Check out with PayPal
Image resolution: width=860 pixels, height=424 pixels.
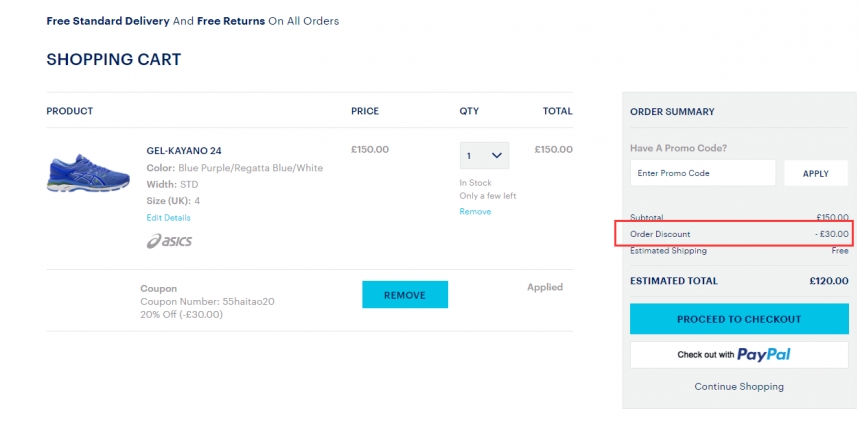739,354
